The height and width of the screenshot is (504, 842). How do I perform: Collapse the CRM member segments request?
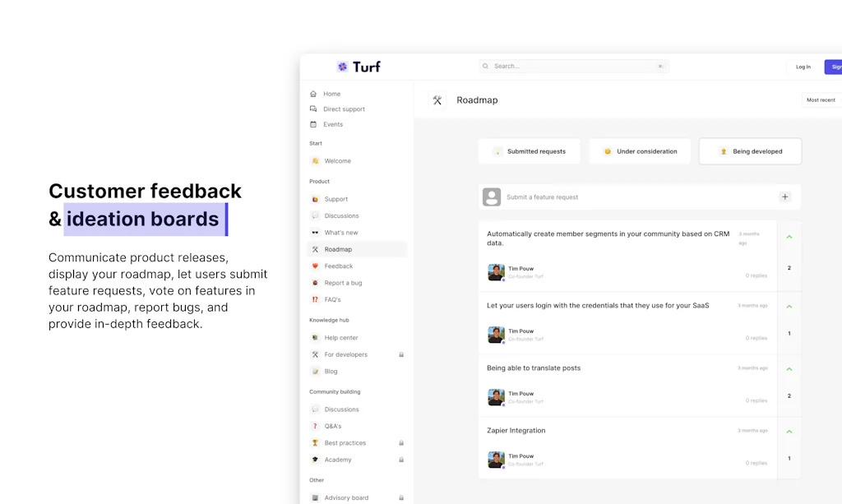tap(789, 236)
